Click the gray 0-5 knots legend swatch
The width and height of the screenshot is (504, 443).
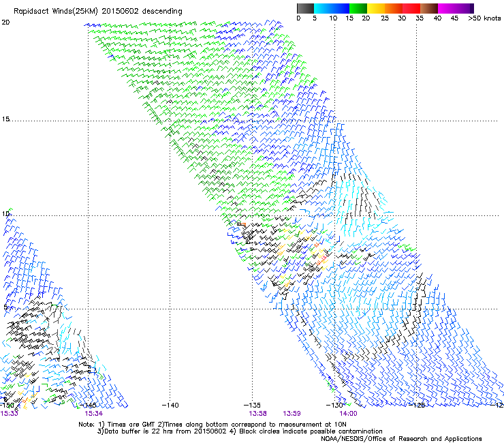pyautogui.click(x=305, y=8)
